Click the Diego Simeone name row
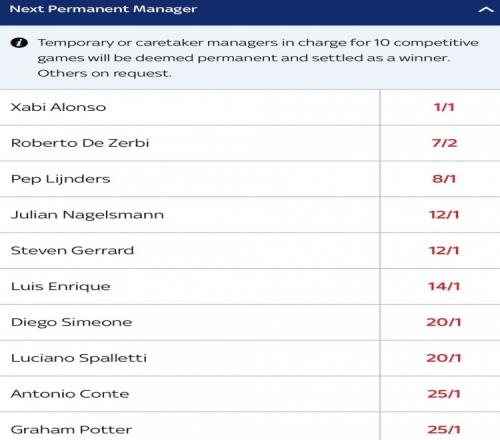Screen dimensions: 500x440 (190, 322)
